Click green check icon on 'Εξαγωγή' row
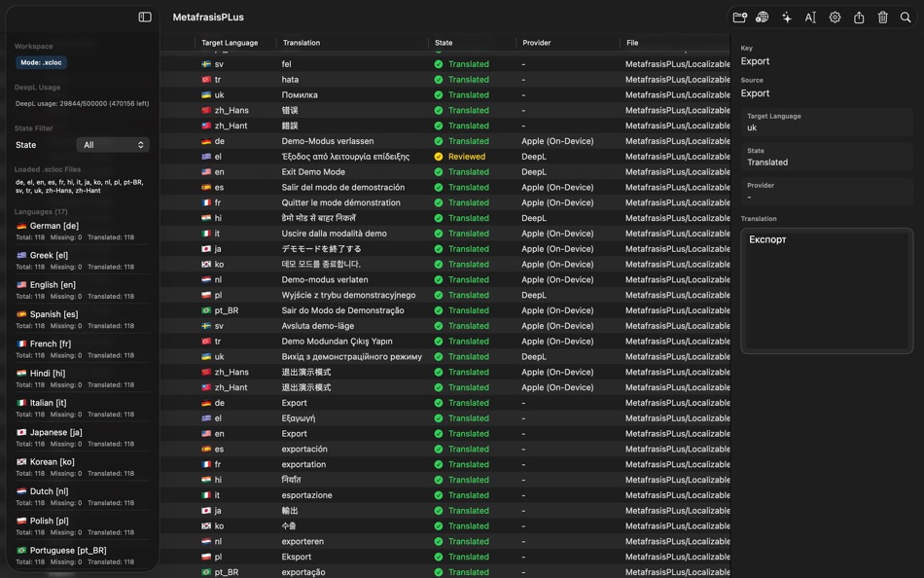The image size is (924, 578). [439, 418]
